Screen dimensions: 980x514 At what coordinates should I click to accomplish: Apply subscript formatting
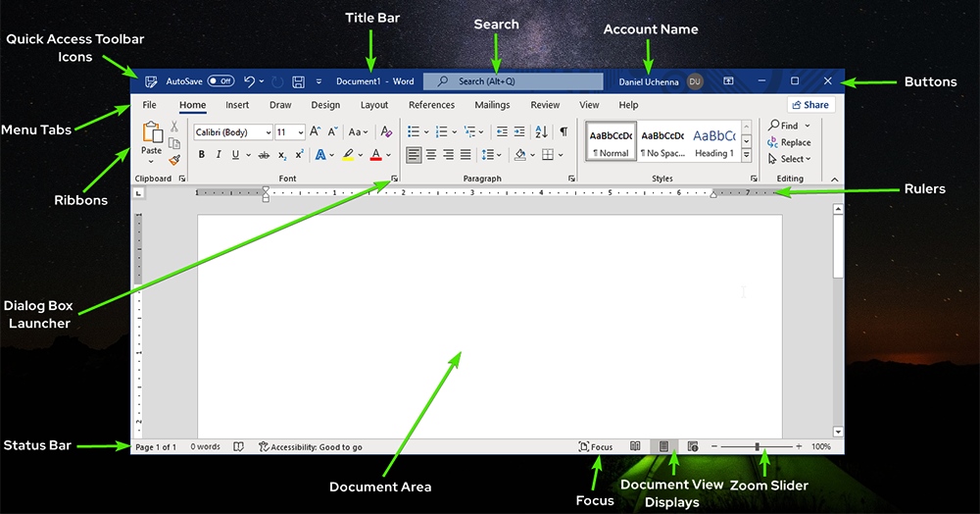(282, 155)
